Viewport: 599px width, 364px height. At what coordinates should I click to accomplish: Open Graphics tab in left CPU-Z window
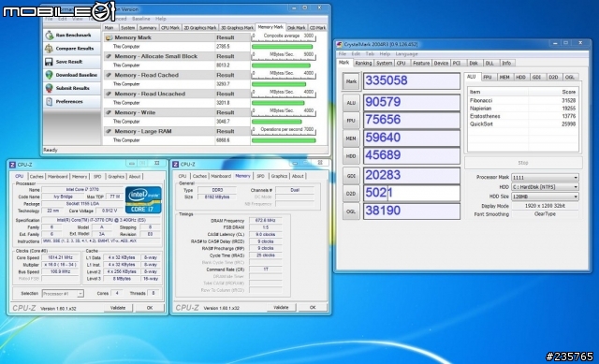(x=116, y=177)
